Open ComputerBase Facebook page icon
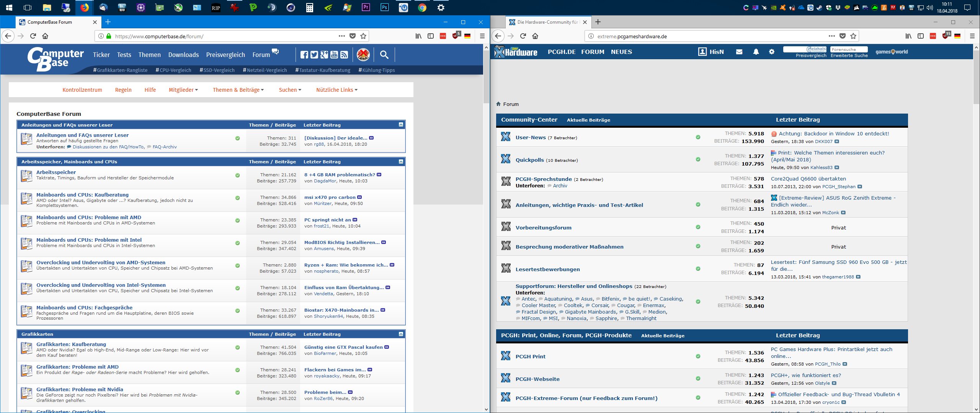This screenshot has height=413, width=980. point(304,55)
